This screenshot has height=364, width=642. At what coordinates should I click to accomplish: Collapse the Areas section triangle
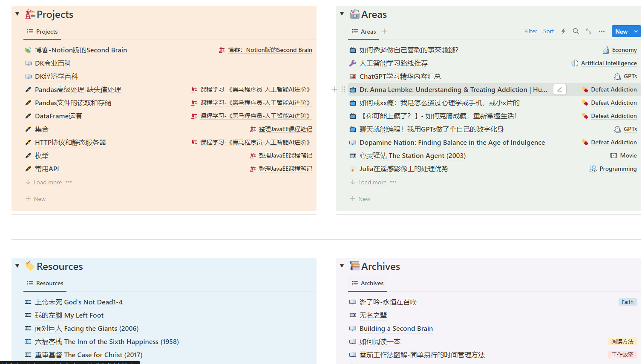coord(342,14)
